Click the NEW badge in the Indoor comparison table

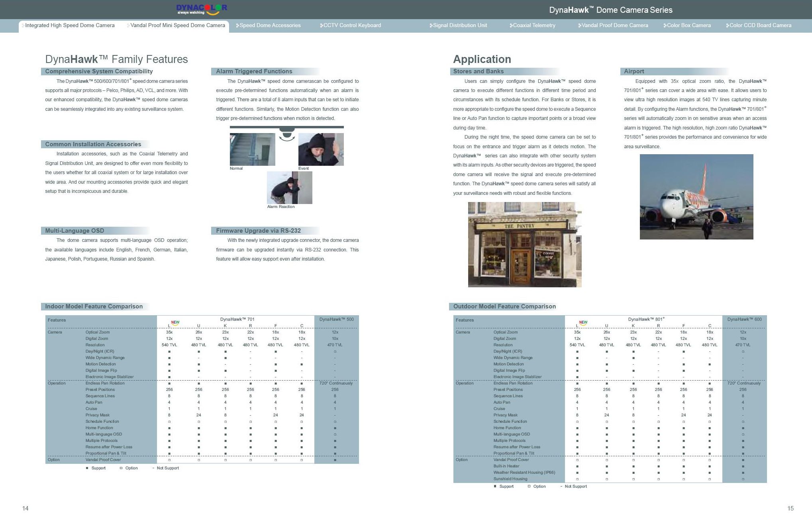pyautogui.click(x=175, y=322)
